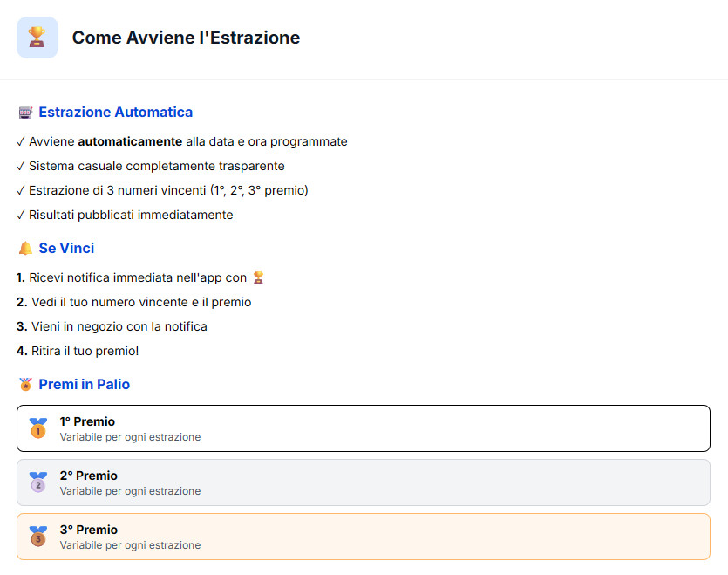Select the 3° Premio card
The height and width of the screenshot is (575, 728).
(364, 537)
